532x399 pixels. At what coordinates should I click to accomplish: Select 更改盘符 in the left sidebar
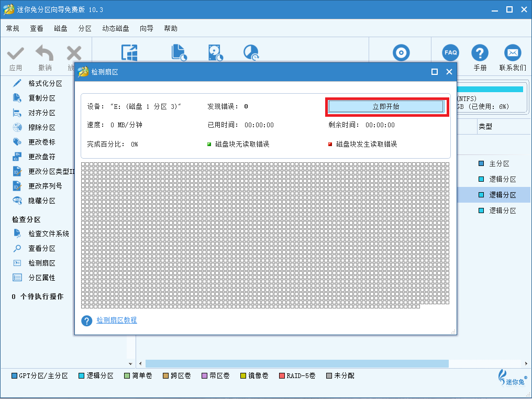pyautogui.click(x=34, y=157)
